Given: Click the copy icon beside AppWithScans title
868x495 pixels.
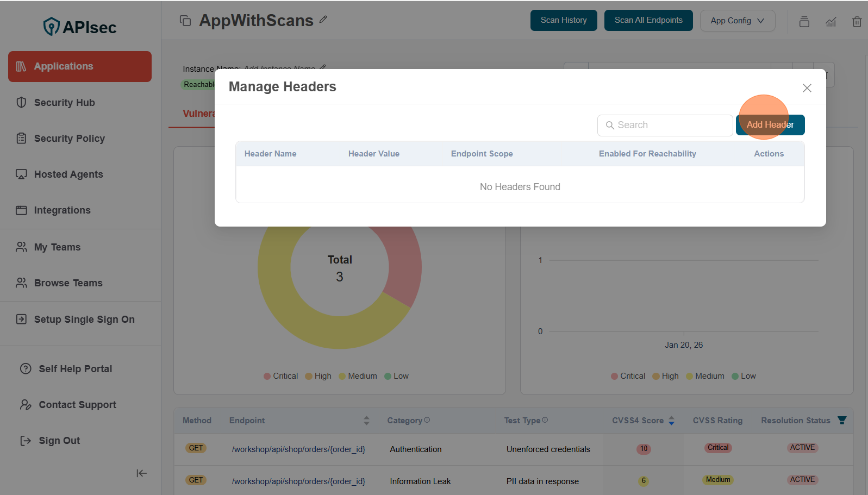Looking at the screenshot, I should pyautogui.click(x=185, y=21).
